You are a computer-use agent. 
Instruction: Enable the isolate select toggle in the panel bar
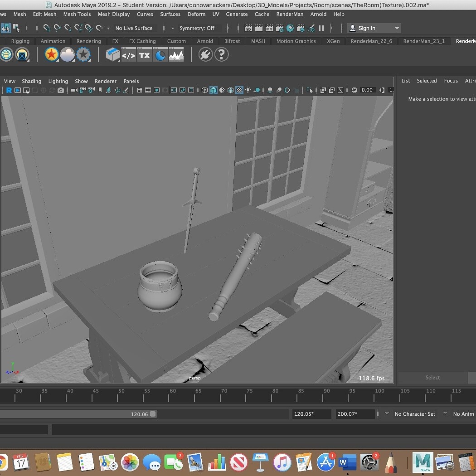[x=309, y=90]
